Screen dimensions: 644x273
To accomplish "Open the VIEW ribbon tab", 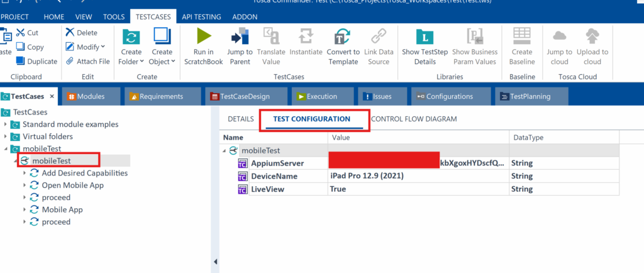I will pyautogui.click(x=84, y=17).
